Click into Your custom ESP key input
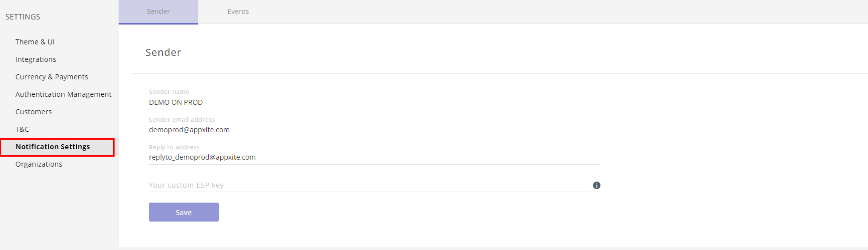868x250 pixels. pos(369,185)
